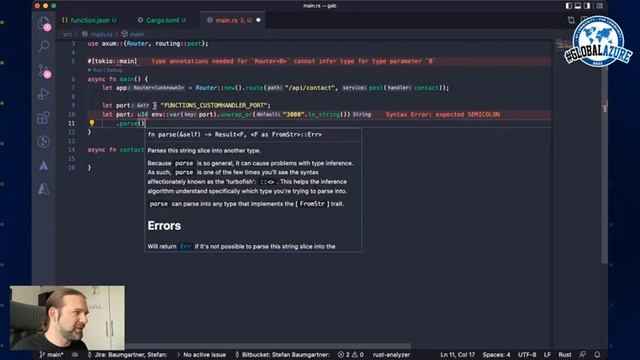640x360 pixels.
Task: Click the Syntax Error expected SEMICOLON message
Action: point(443,114)
